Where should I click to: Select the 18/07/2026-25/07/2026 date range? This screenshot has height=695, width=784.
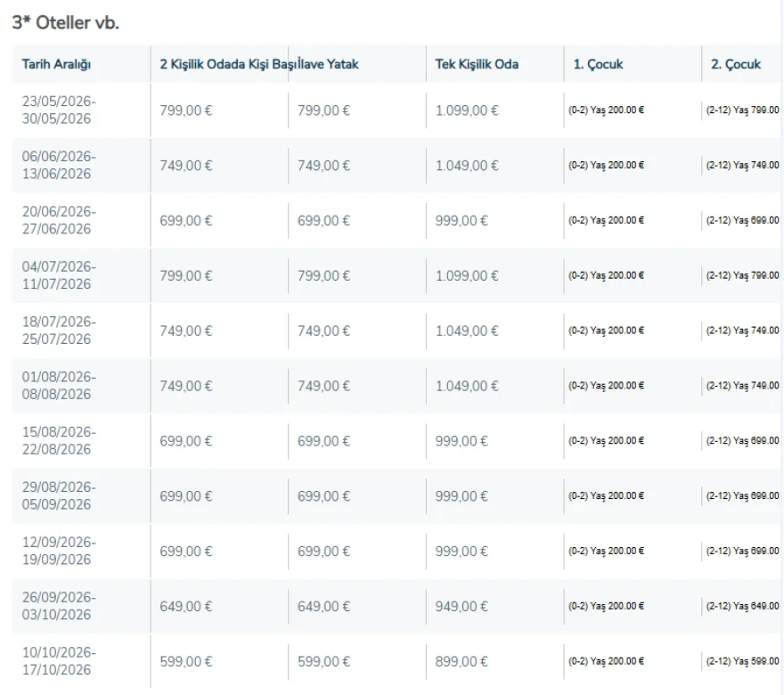(59, 331)
